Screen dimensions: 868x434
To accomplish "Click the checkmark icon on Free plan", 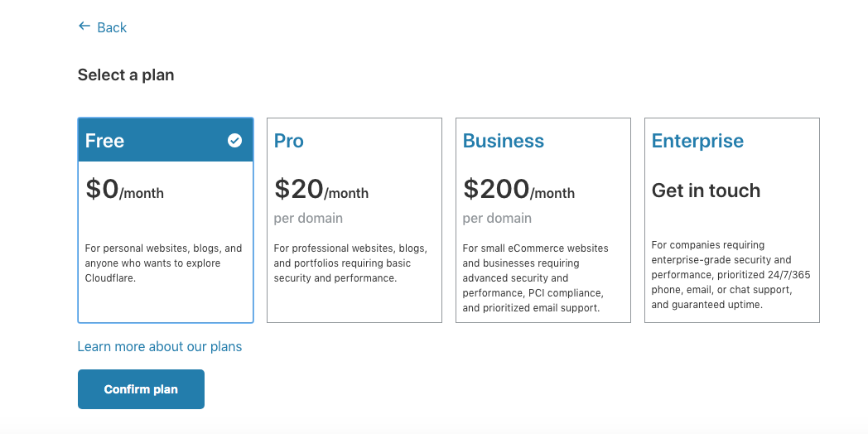I will click(234, 141).
